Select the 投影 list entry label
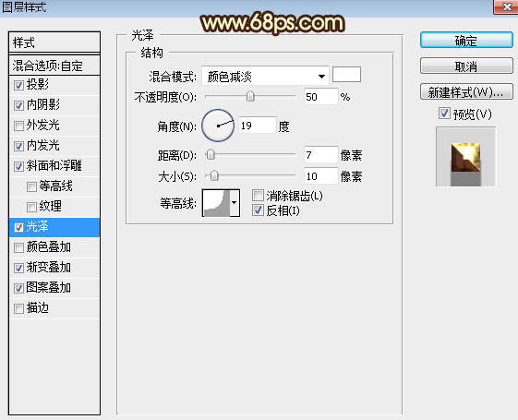The image size is (518, 420). (37, 85)
